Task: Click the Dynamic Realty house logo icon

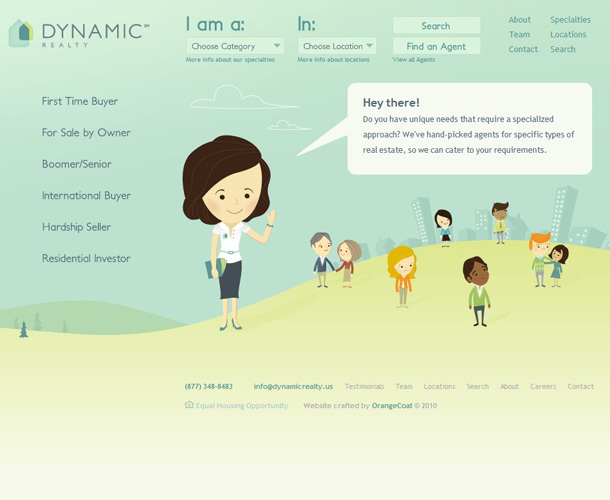Action: coord(21,33)
